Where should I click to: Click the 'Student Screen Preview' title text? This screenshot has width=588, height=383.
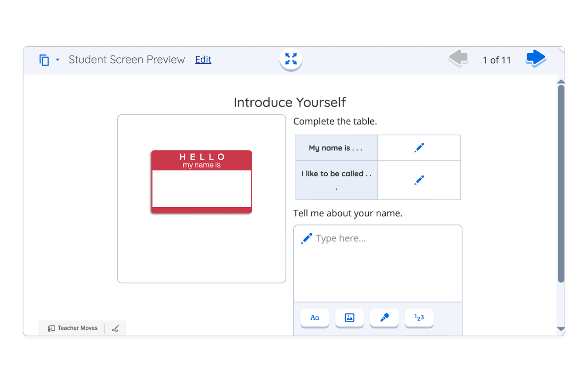[127, 60]
